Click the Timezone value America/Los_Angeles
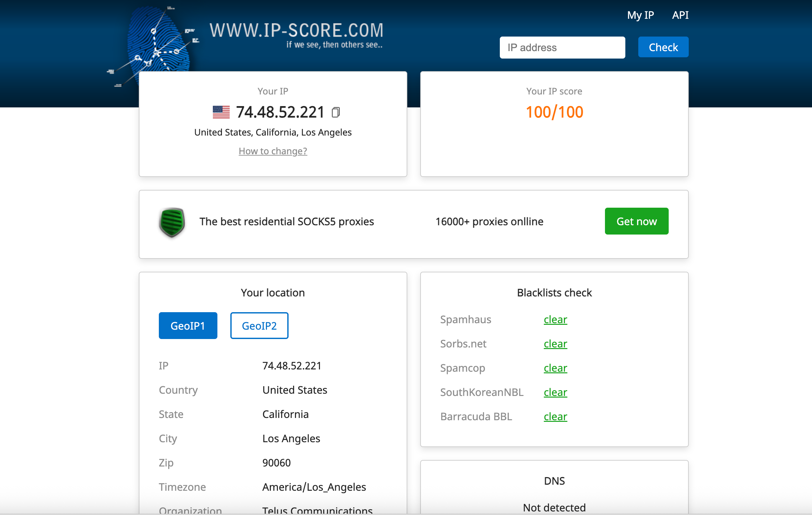Screen dimensions: 812x515 [x=314, y=487]
